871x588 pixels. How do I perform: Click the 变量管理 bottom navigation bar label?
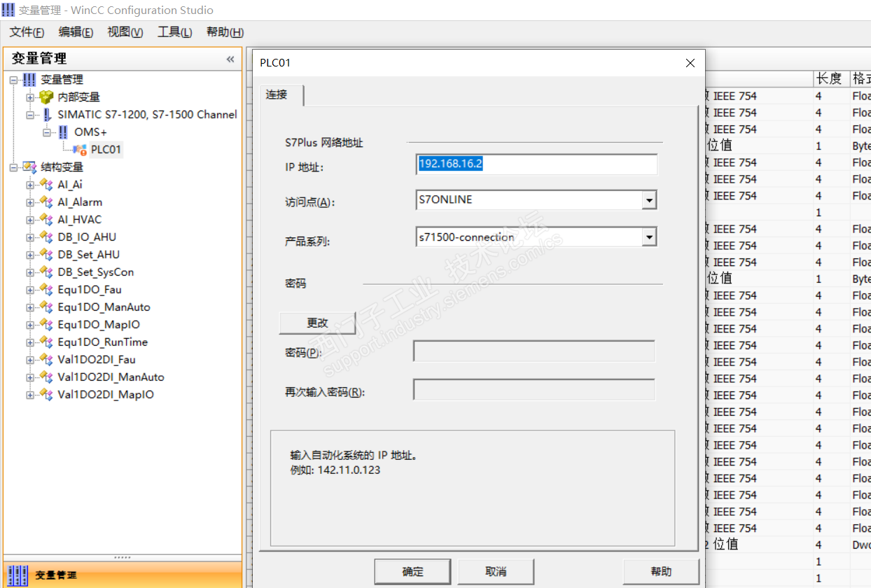pos(56,575)
